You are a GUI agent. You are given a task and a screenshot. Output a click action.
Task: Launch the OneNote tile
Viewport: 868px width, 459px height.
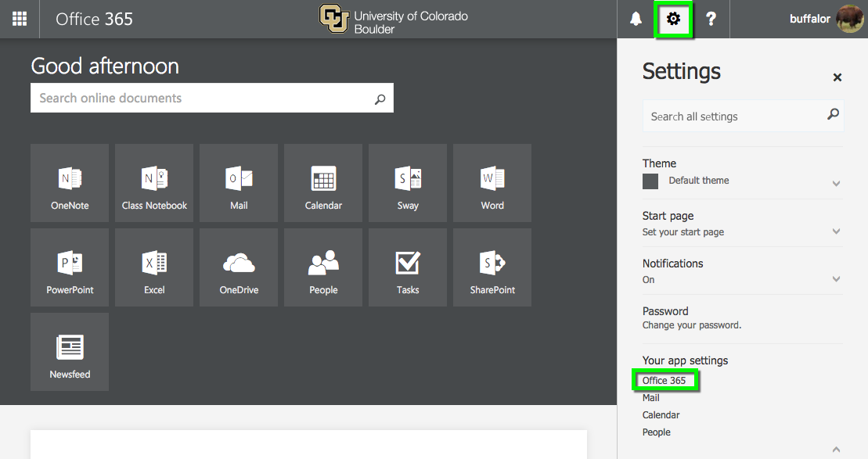pyautogui.click(x=70, y=183)
